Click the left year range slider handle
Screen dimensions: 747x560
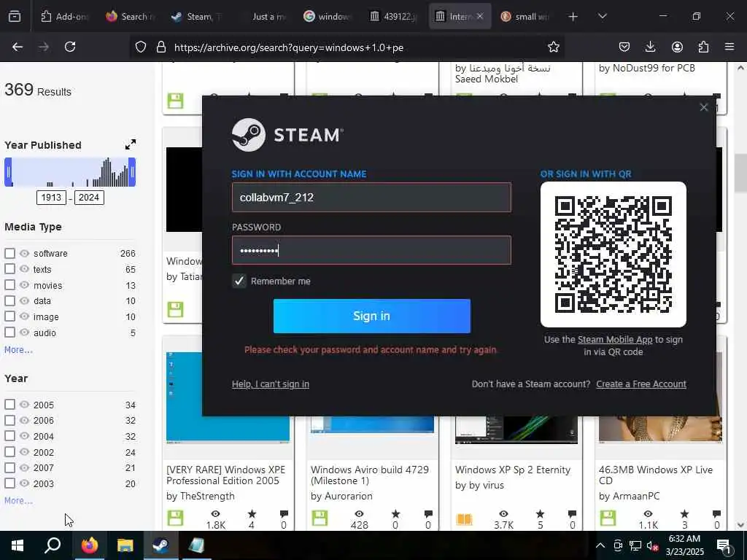coord(8,172)
